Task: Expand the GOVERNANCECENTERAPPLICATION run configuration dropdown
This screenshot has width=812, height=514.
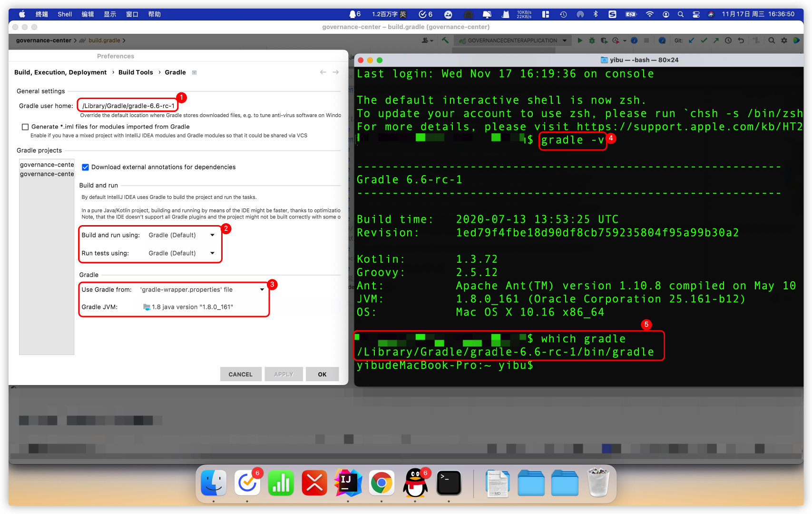Action: click(565, 40)
